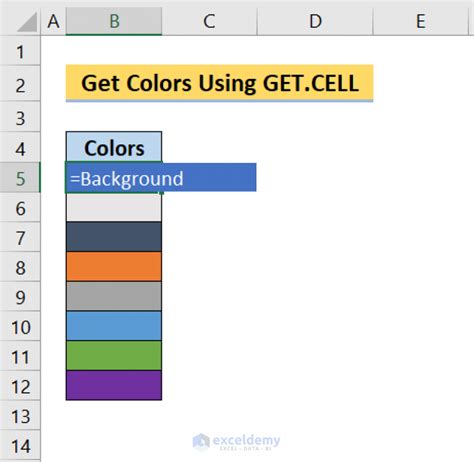
Task: Select column B header
Action: pyautogui.click(x=114, y=21)
